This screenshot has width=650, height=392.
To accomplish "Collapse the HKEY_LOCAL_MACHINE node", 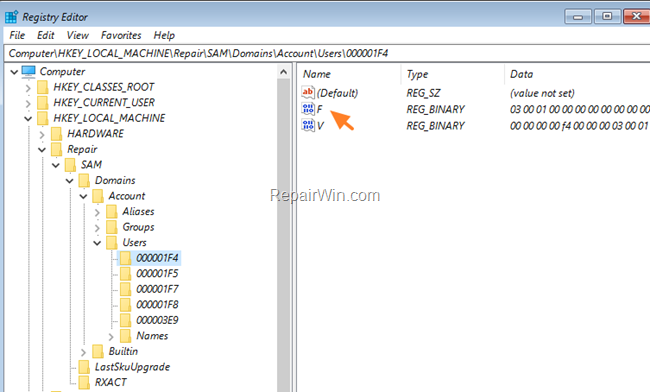I will [28, 119].
